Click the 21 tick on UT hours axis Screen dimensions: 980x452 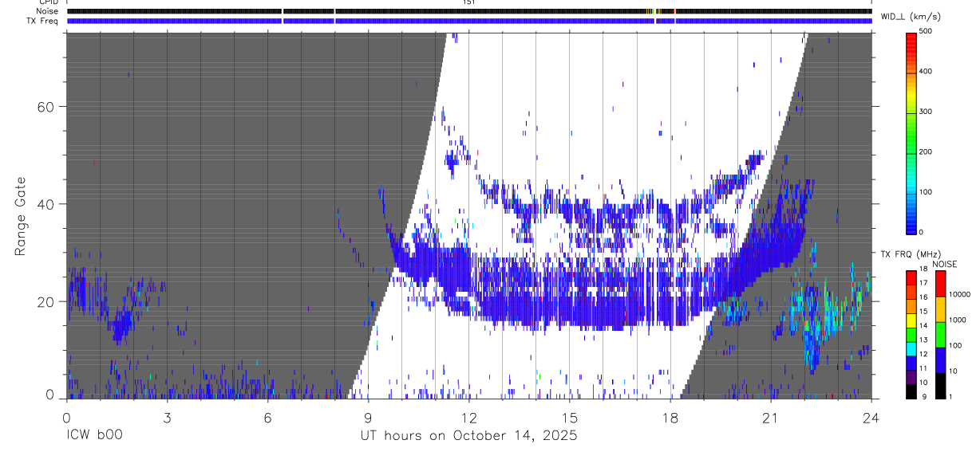pyautogui.click(x=770, y=417)
